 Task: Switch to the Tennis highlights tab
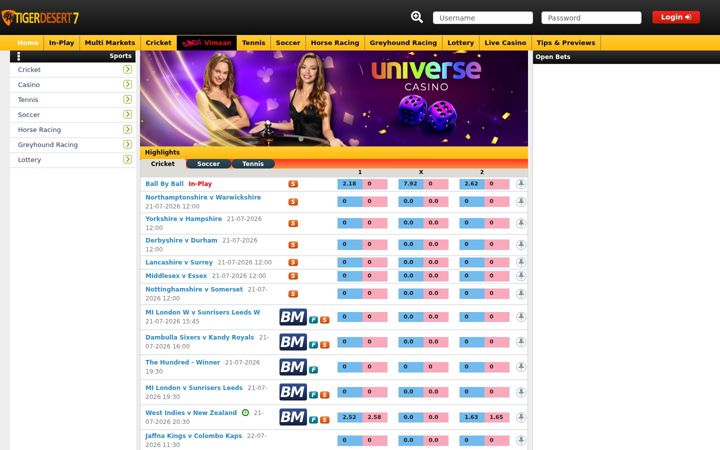click(253, 164)
